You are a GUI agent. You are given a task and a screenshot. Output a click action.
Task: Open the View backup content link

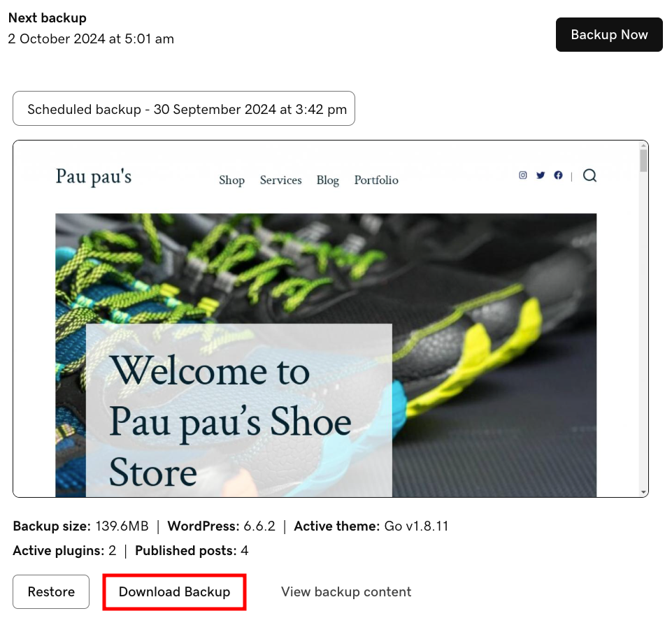click(x=346, y=591)
